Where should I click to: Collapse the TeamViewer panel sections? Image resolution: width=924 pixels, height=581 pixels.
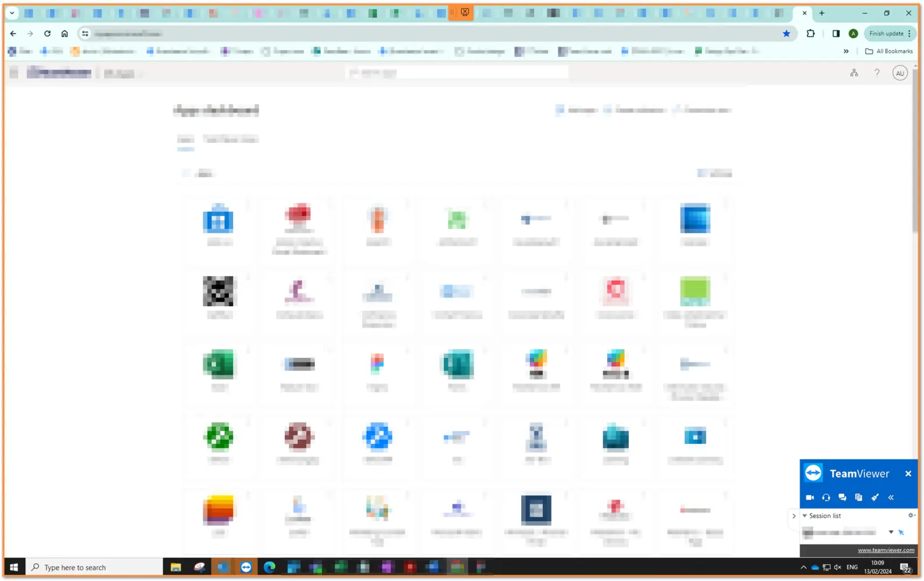(x=891, y=497)
